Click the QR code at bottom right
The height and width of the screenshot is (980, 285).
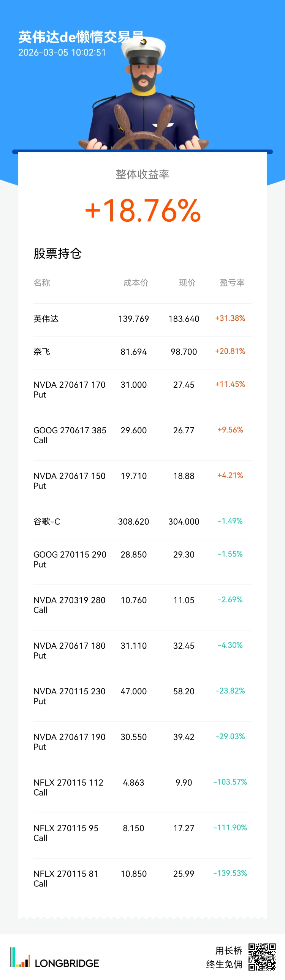click(x=262, y=957)
